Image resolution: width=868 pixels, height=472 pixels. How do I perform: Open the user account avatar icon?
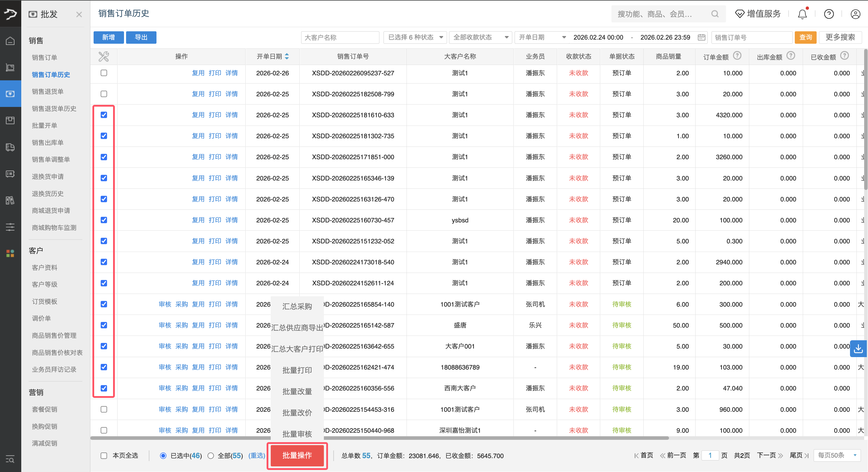(855, 14)
